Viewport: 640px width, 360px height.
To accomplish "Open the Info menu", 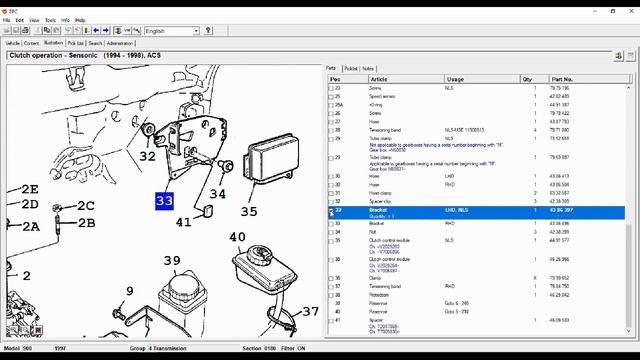I will coord(65,20).
